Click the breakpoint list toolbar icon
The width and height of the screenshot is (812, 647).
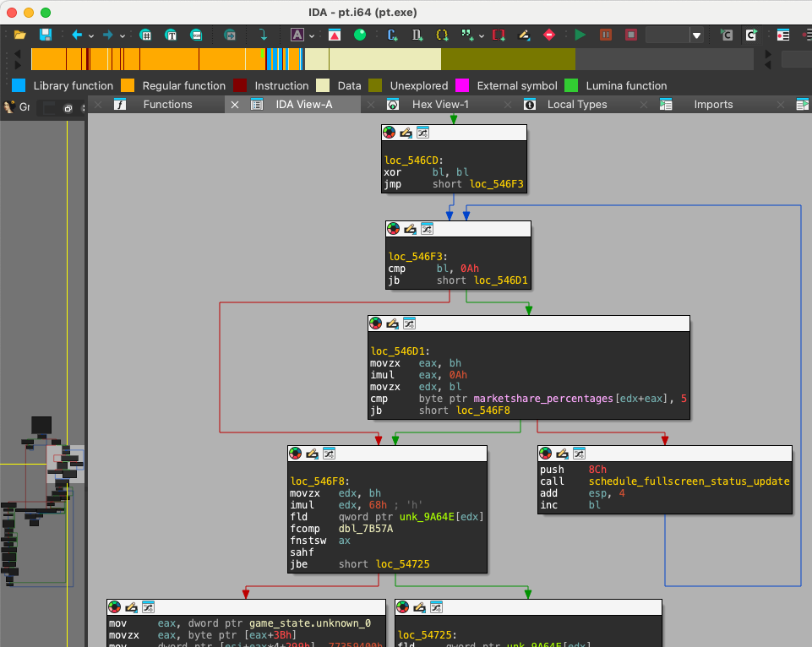coord(783,35)
